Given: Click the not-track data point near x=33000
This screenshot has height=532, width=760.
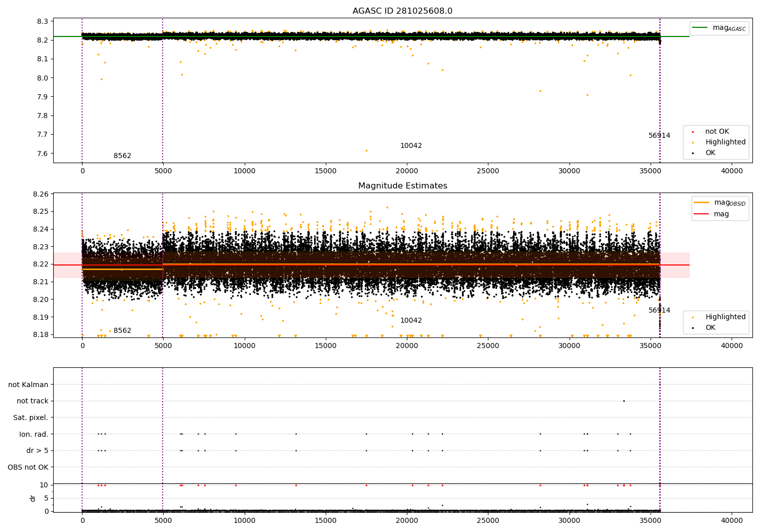Looking at the screenshot, I should (x=624, y=401).
